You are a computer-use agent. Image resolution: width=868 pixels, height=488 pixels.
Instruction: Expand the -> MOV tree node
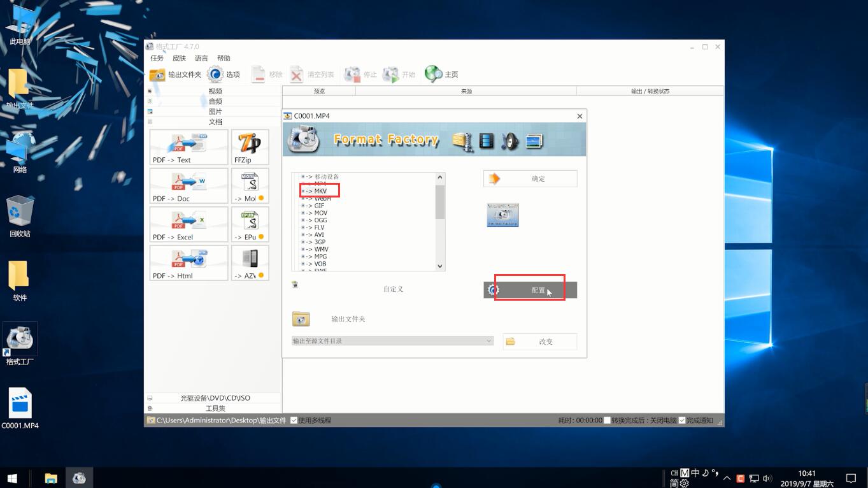[x=303, y=213]
